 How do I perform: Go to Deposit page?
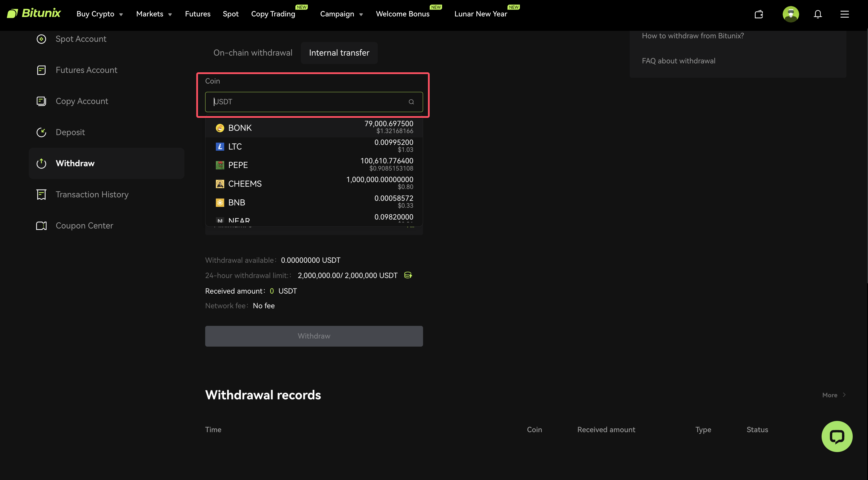70,132
